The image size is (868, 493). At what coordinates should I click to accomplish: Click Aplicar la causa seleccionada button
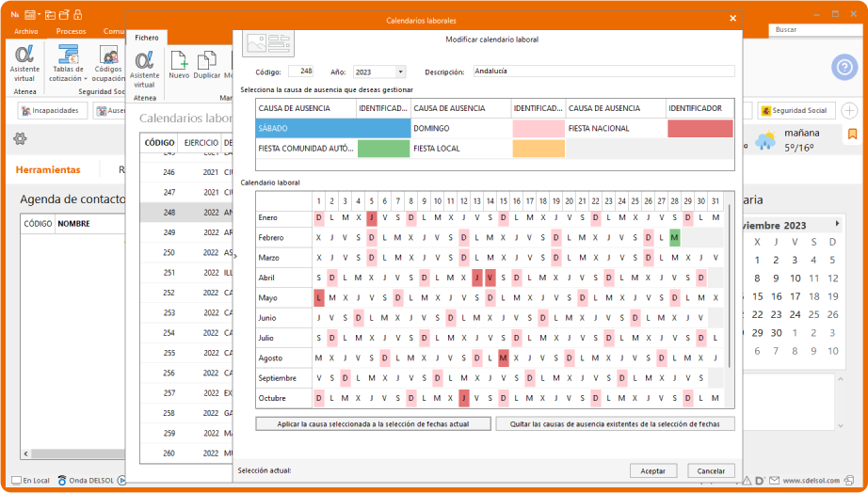tap(374, 424)
